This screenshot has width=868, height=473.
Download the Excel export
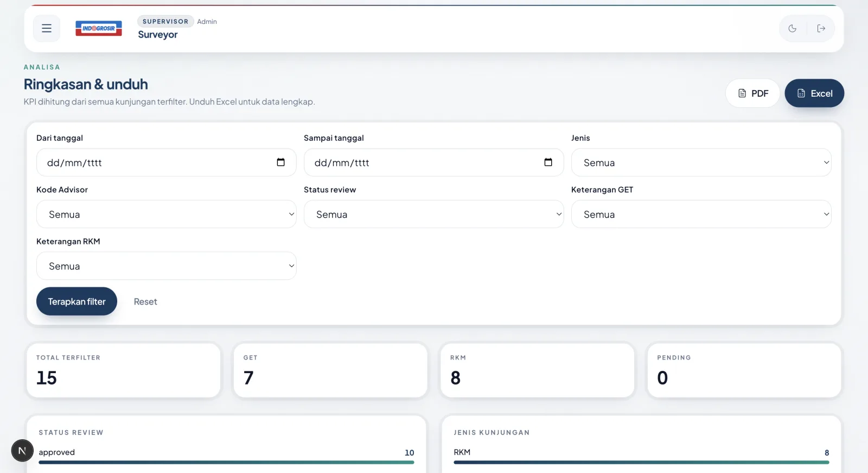[x=814, y=93]
